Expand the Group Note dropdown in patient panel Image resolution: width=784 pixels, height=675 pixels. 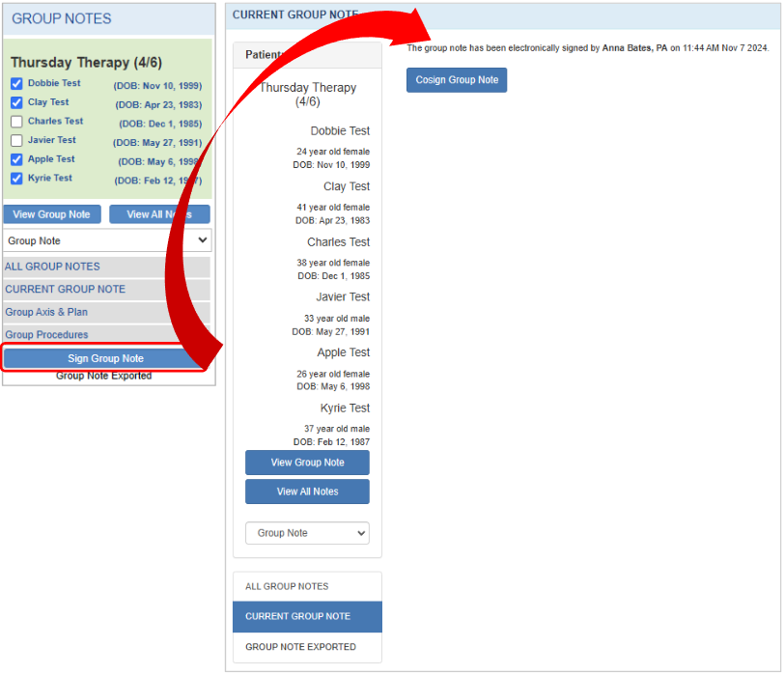[307, 533]
